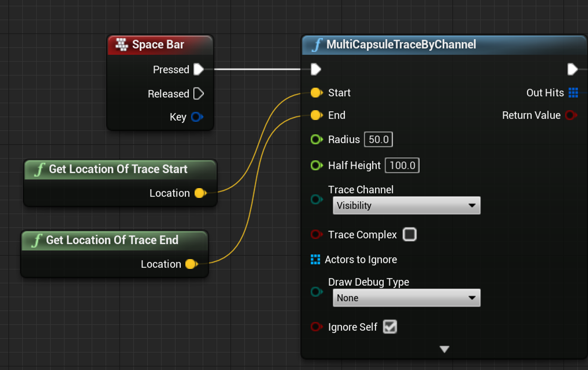Click the Key pin on the Space Bar node
This screenshot has width=588, height=370.
198,117
